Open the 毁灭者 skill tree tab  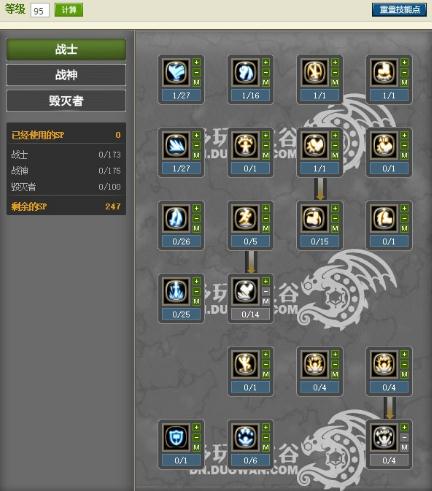click(66, 100)
